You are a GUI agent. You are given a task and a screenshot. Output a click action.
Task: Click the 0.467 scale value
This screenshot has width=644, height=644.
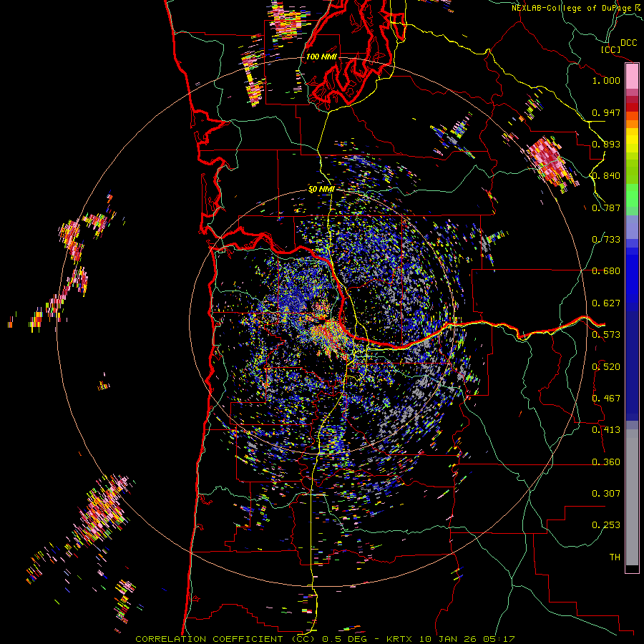pyautogui.click(x=606, y=399)
